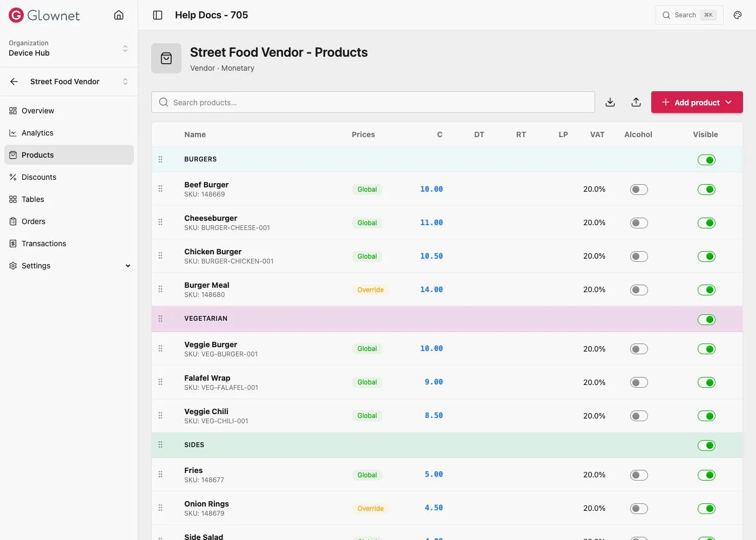
Task: Navigate to Transactions
Action: coord(69,244)
